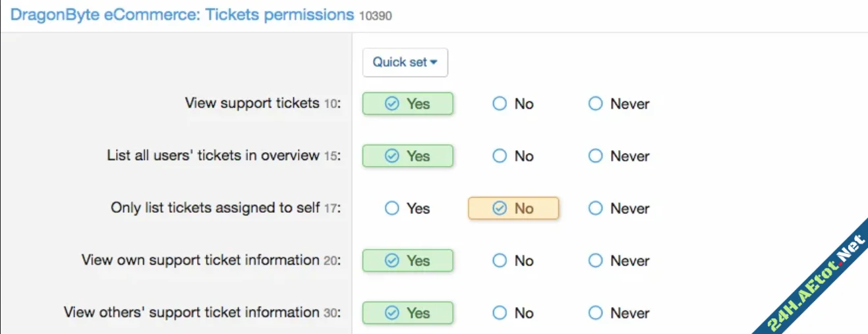Set View support tickets to No
Viewport: 868px width, 334px height.
pos(513,104)
